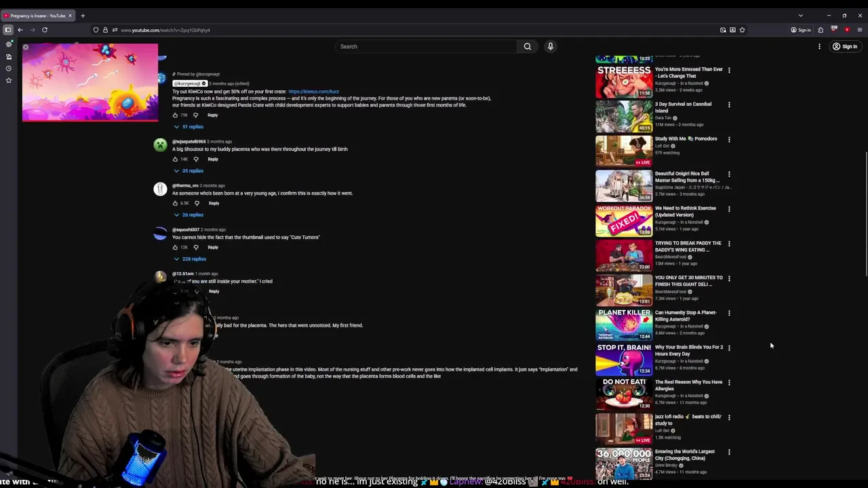The image size is (868, 488).
Task: Open Why Your Brain Blinds You title
Action: pyautogui.click(x=689, y=350)
